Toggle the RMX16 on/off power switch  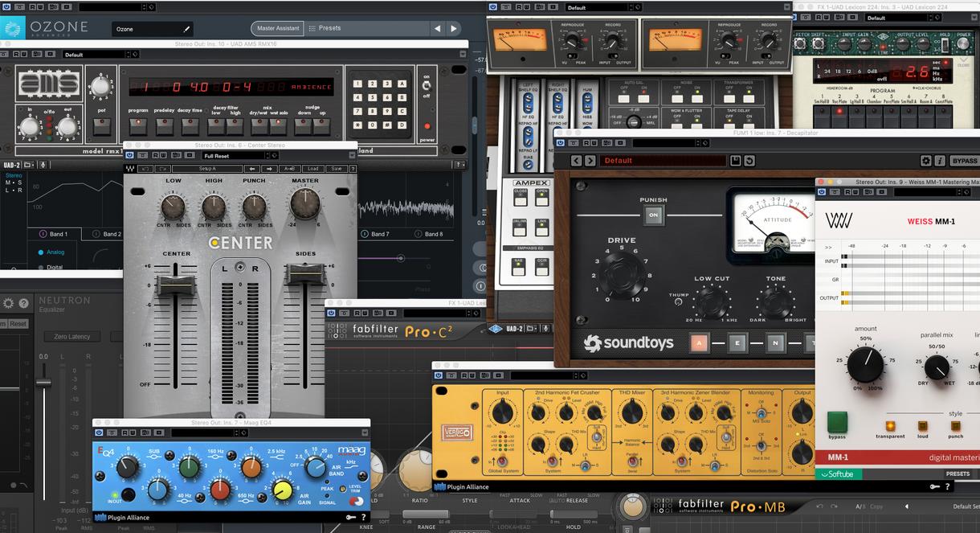pos(426,84)
